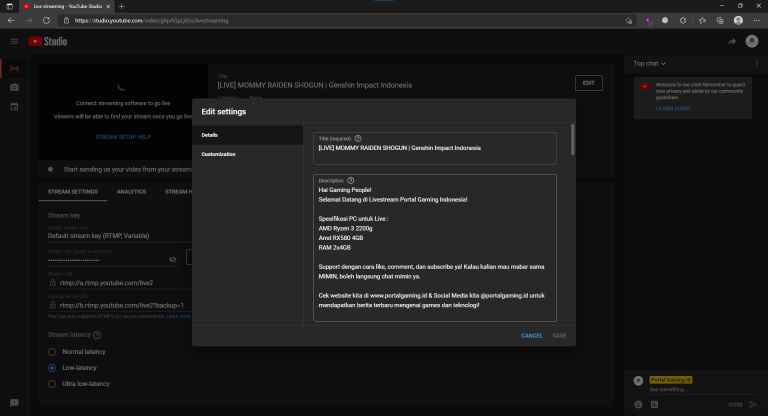Reveal the stream key with eye icon
Viewport: 768px width, 416px height.
point(172,259)
